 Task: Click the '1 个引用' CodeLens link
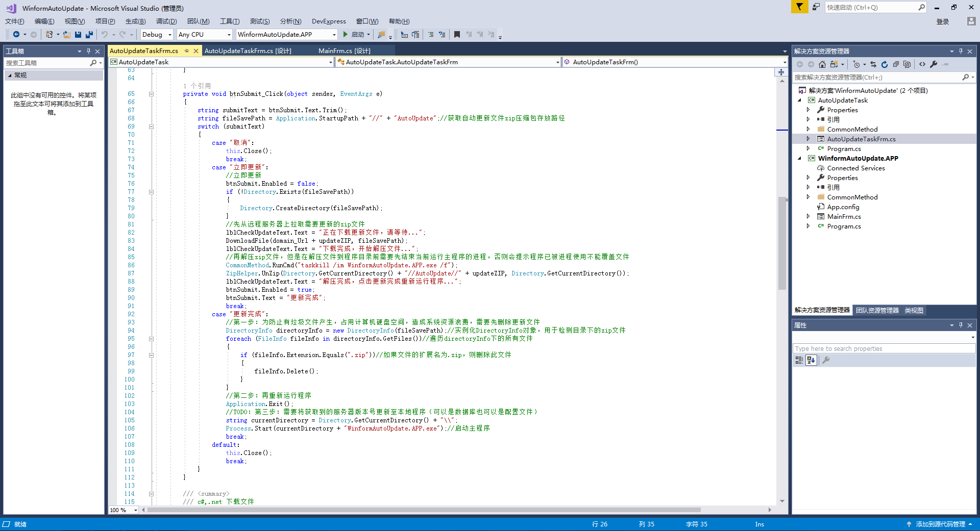[197, 86]
